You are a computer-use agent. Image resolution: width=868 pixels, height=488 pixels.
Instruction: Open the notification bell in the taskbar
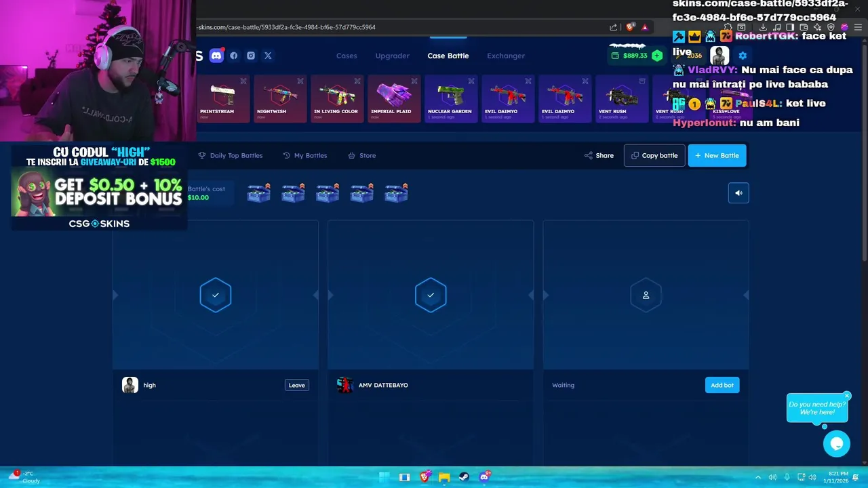coord(856,477)
